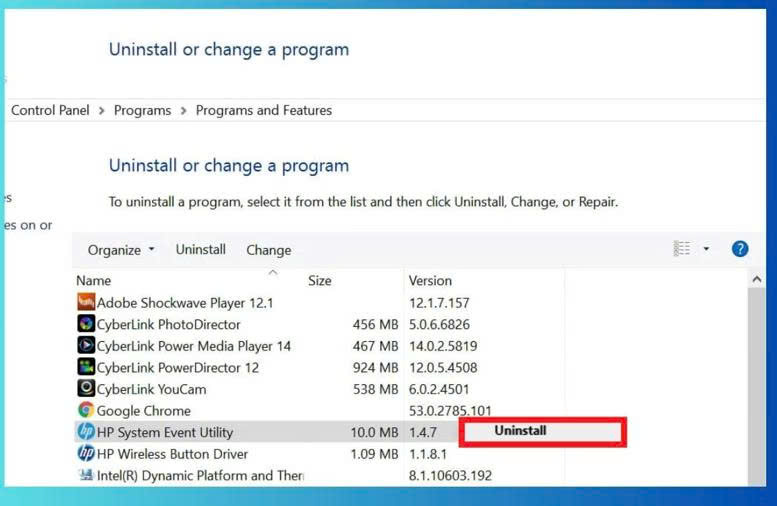Click the CyberLink Power Media Player icon

click(x=86, y=346)
